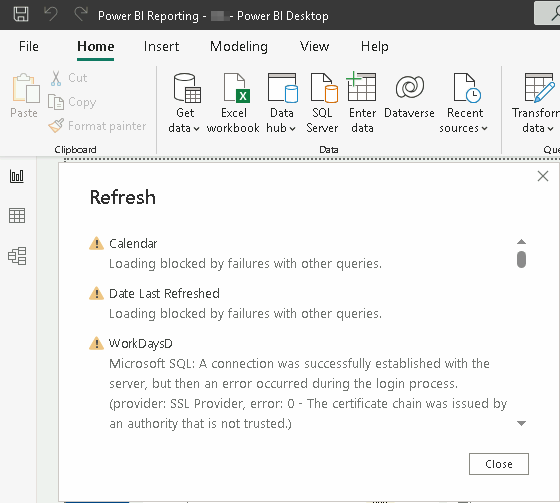Click scroll up arrow in Refresh list
Screen dimensions: 560x503
(521, 242)
